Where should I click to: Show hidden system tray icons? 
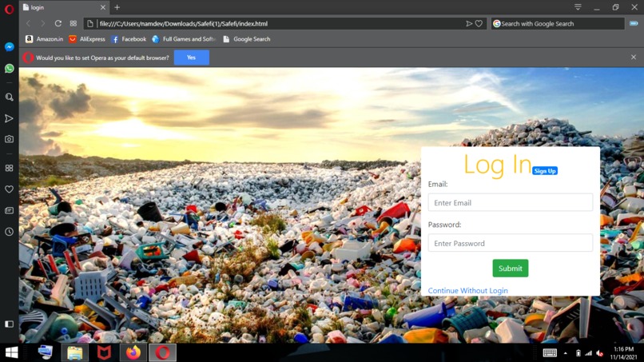pyautogui.click(x=566, y=353)
